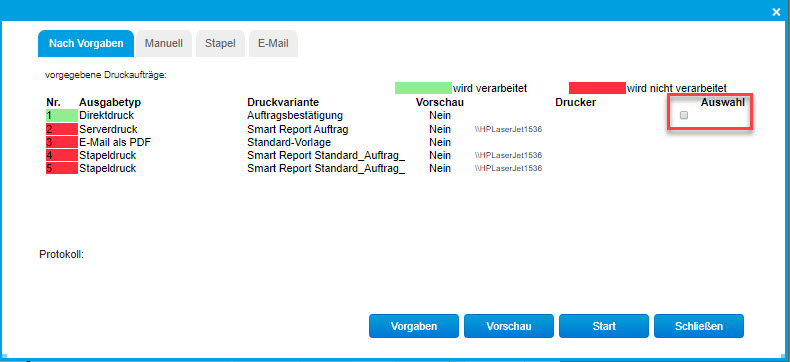Click 'Smart Report Standard_Auftrag_' in row 4

coord(326,155)
